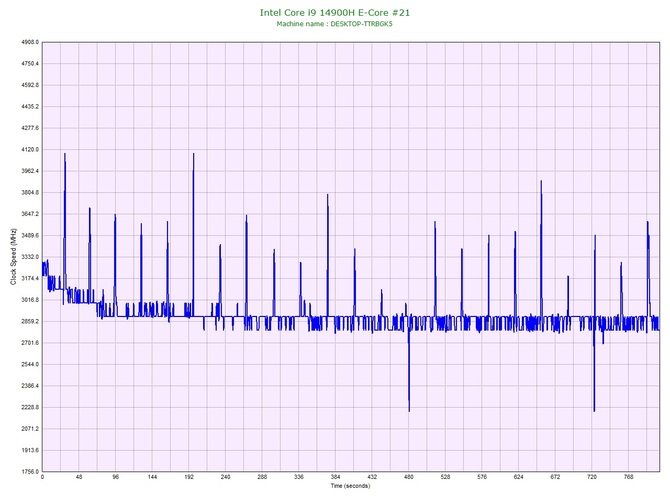Pick the 0 tick on the time axis
Screen dimensions: 670x503
[42, 477]
